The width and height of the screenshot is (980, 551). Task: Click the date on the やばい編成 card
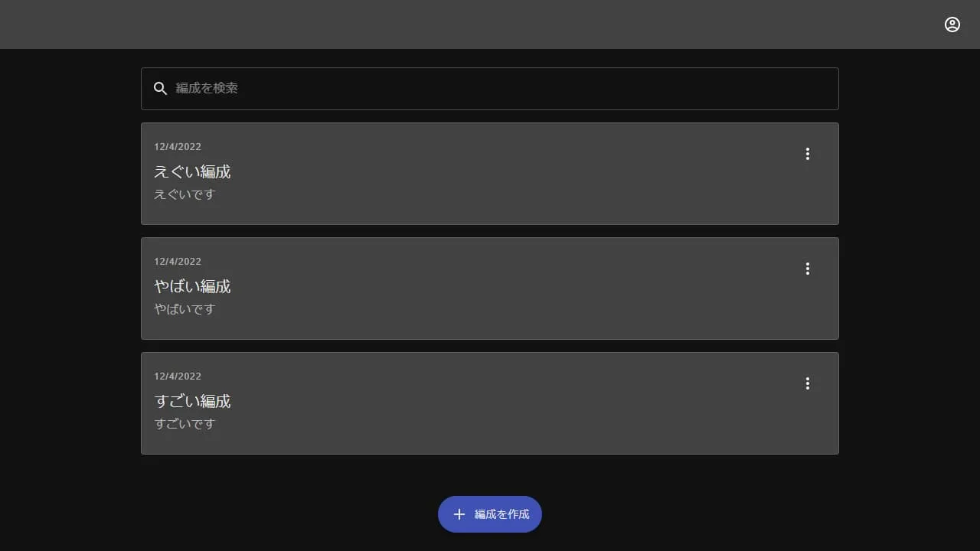[178, 262]
